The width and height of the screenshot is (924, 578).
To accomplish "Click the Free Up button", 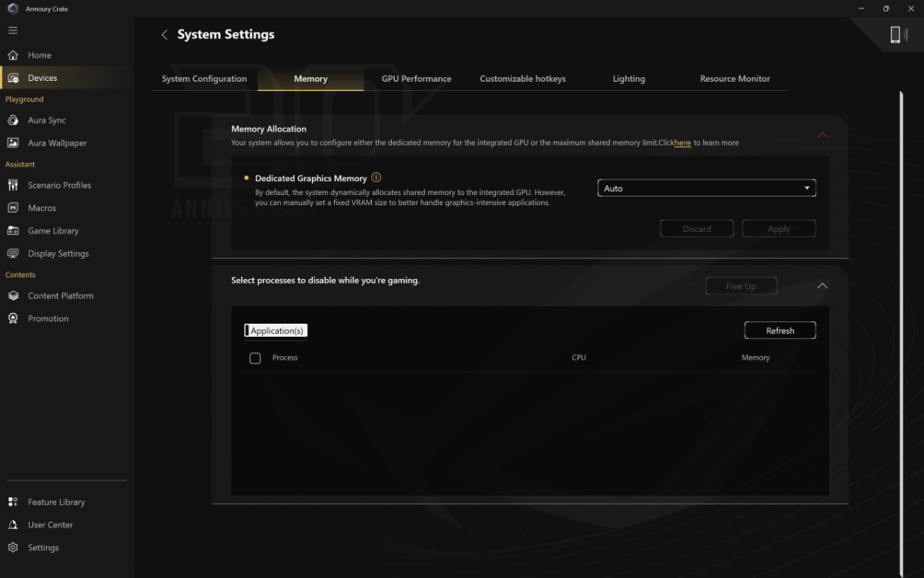I will tap(741, 286).
